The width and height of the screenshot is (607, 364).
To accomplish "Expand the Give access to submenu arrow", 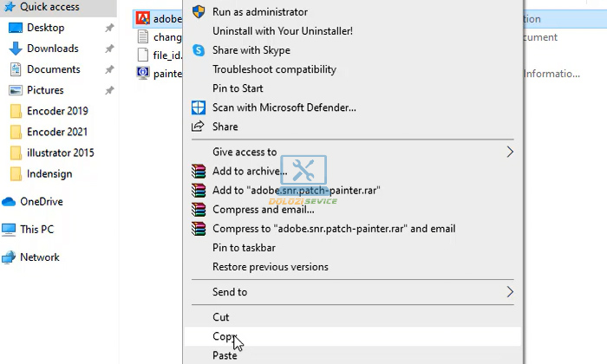I will pos(510,152).
